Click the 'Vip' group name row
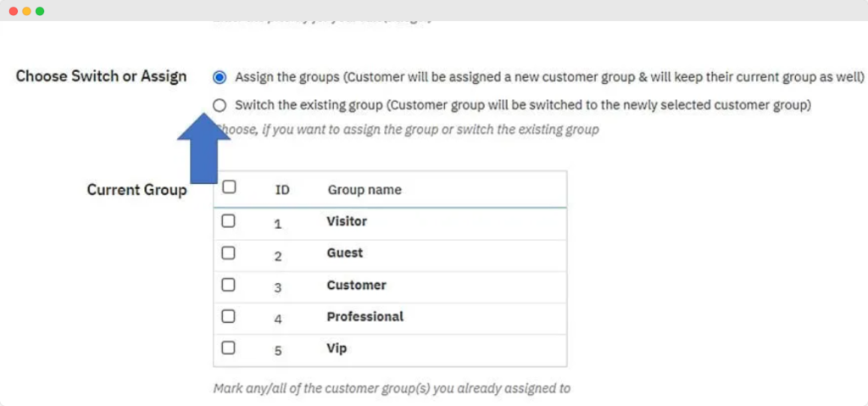This screenshot has width=868, height=406. coord(337,348)
